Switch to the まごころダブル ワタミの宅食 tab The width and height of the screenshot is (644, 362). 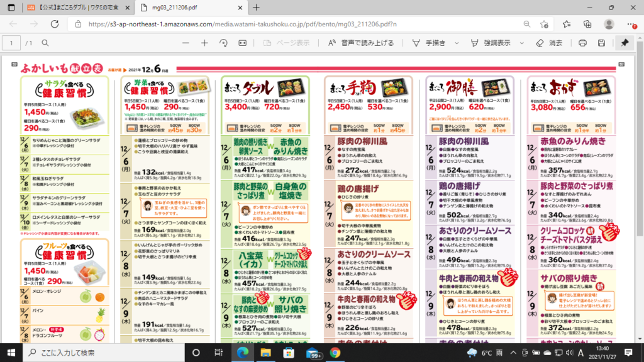[77, 8]
